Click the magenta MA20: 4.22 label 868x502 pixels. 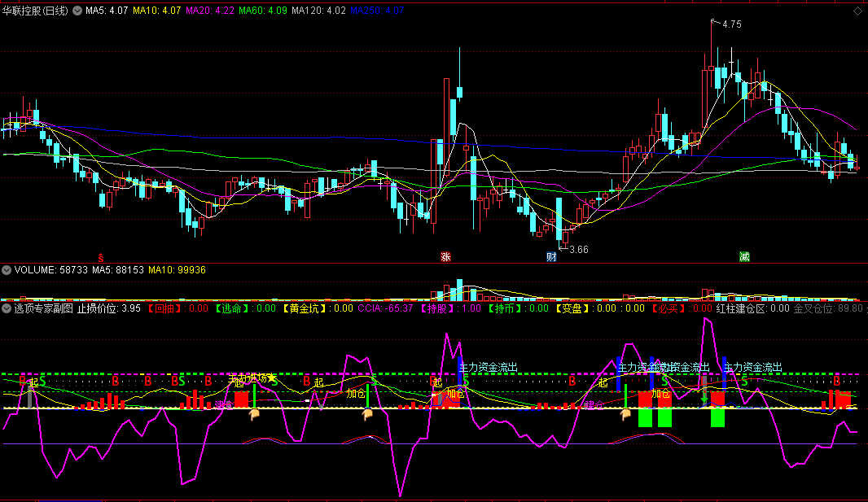pos(210,11)
